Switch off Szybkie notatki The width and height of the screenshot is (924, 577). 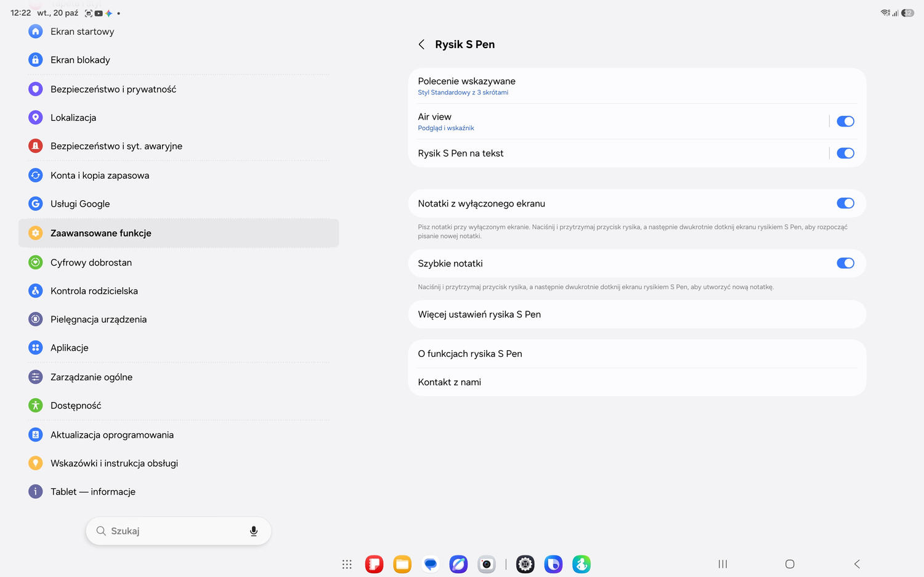(x=845, y=263)
